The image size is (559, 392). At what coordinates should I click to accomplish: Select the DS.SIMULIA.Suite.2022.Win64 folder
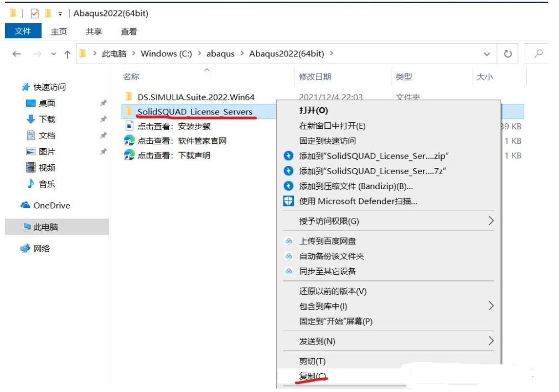pyautogui.click(x=196, y=97)
